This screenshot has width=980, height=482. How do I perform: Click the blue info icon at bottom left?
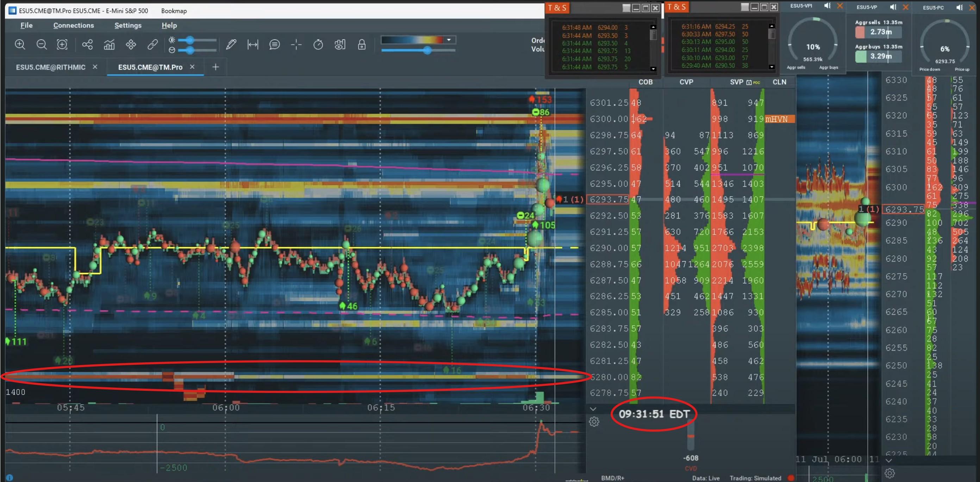click(x=10, y=477)
